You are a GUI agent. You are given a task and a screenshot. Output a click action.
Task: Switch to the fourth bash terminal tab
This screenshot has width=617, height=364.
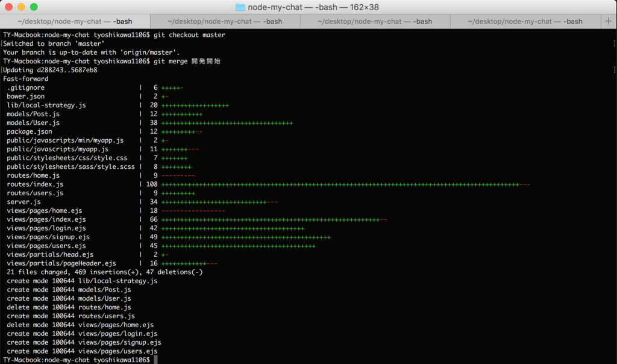pos(525,21)
